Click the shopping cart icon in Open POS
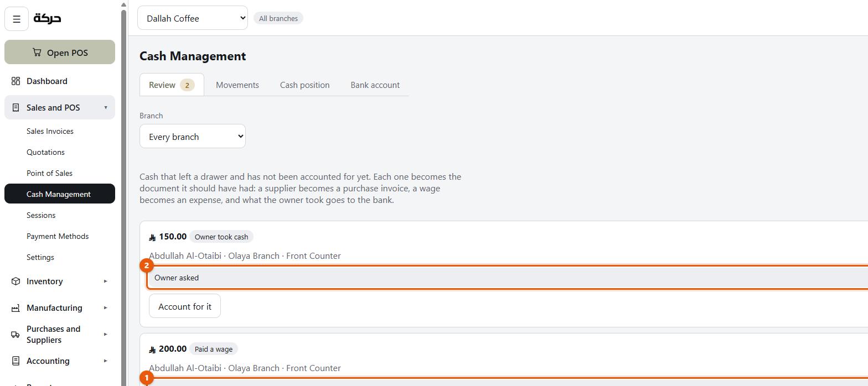The image size is (868, 386). click(x=37, y=53)
